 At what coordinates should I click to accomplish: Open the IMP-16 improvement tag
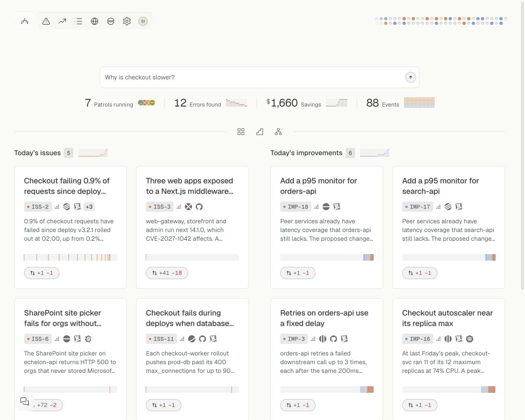point(417,339)
